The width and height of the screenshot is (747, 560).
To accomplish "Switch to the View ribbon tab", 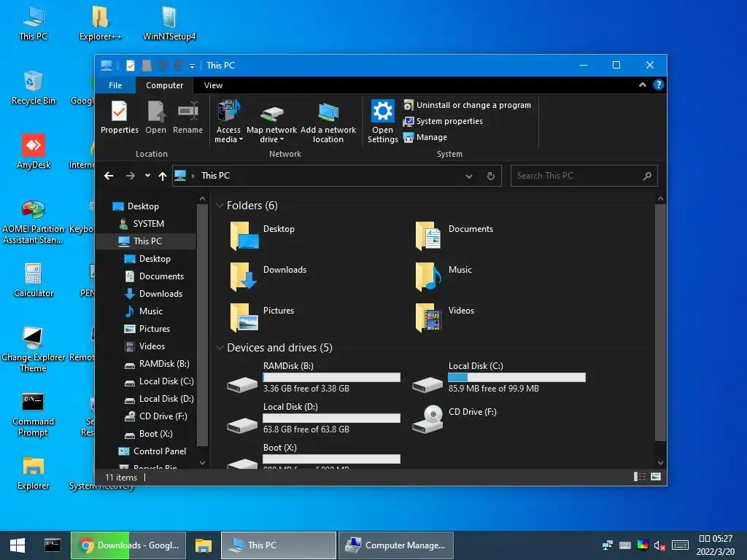I will pyautogui.click(x=213, y=85).
